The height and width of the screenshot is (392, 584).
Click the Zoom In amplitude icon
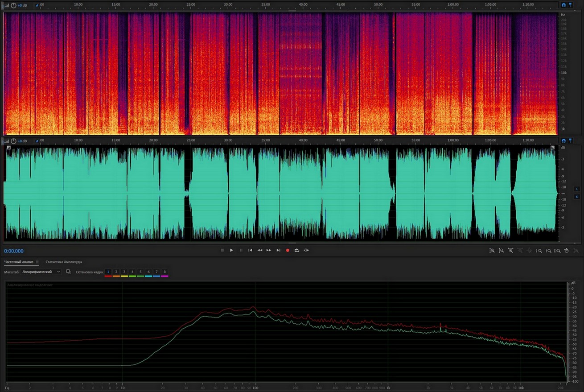[x=492, y=251]
